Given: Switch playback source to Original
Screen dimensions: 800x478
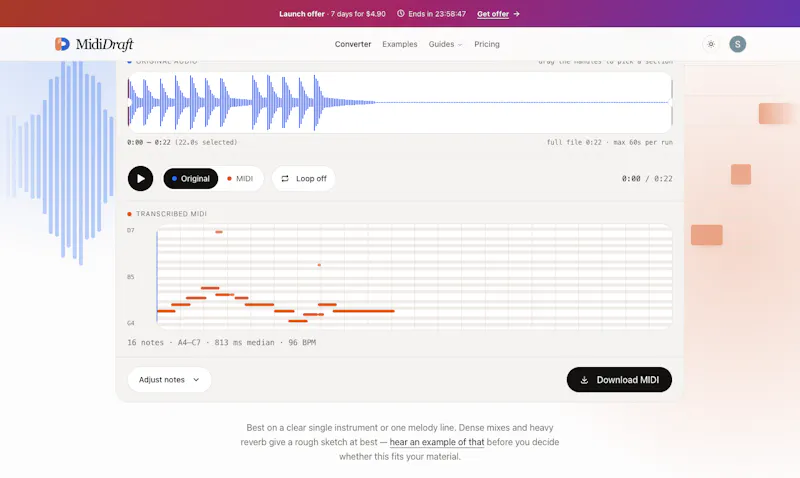Looking at the screenshot, I should 191,179.
